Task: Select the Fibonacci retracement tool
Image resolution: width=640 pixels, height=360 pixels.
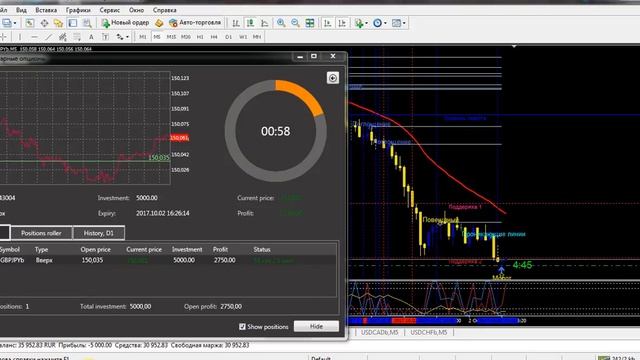Action: (77, 37)
